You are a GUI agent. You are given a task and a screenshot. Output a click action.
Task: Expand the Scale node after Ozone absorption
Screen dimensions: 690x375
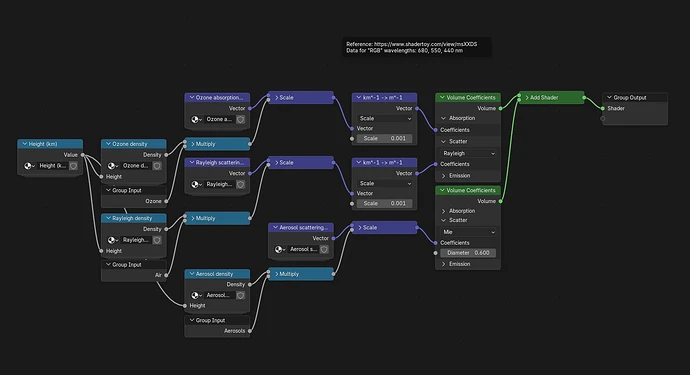(276, 97)
